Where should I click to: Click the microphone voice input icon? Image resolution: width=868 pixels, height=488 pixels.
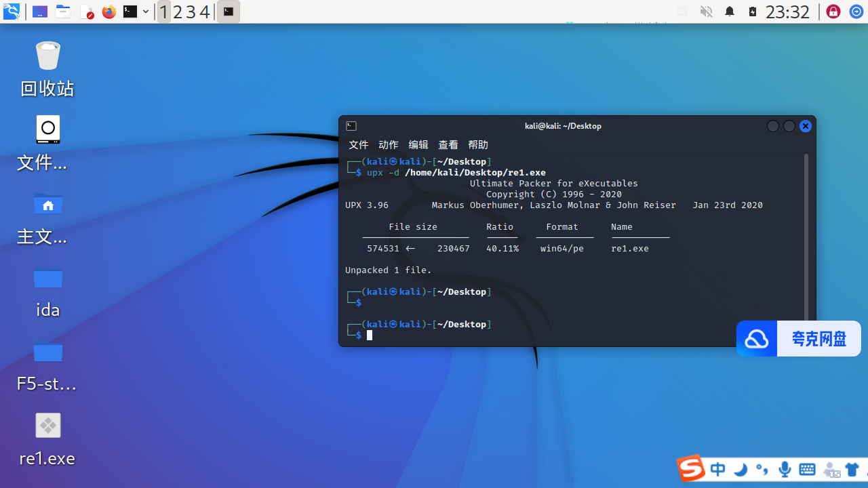coord(785,469)
